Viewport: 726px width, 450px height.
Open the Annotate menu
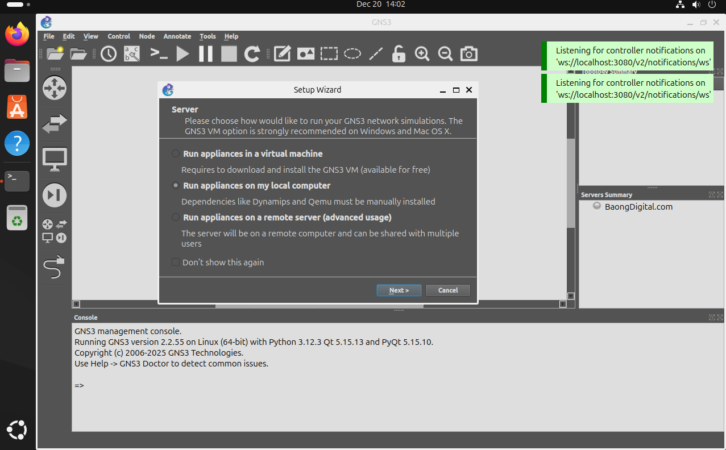coord(178,36)
